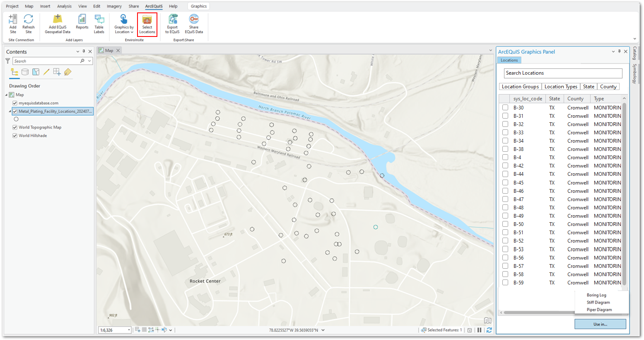Open the map view tab list dropdown
Viewport: 644px width, 340px height.
tap(491, 50)
